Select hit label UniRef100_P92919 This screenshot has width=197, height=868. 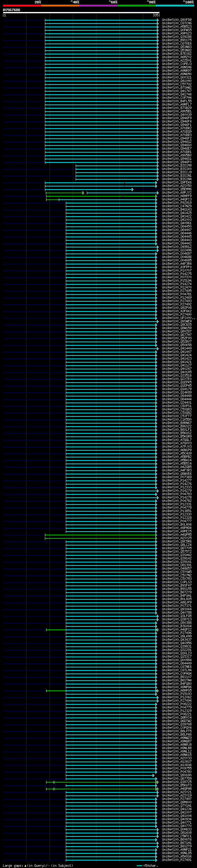pyautogui.click(x=177, y=203)
